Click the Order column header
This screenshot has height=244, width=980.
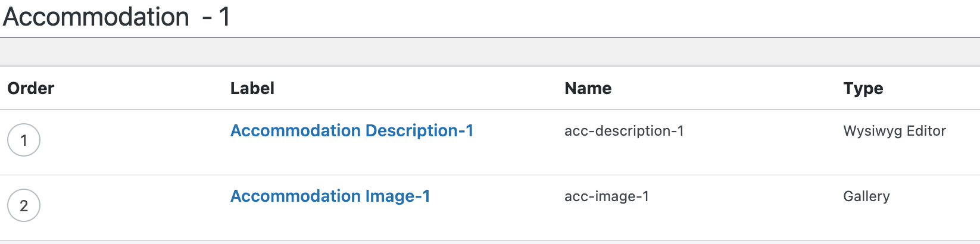click(x=31, y=88)
